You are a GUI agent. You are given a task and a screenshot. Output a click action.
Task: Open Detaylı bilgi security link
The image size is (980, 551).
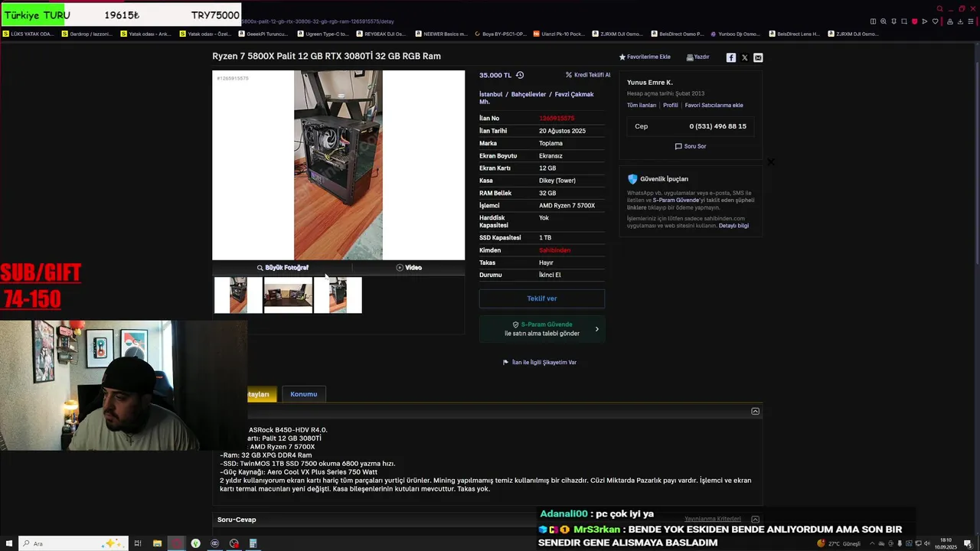tap(733, 226)
